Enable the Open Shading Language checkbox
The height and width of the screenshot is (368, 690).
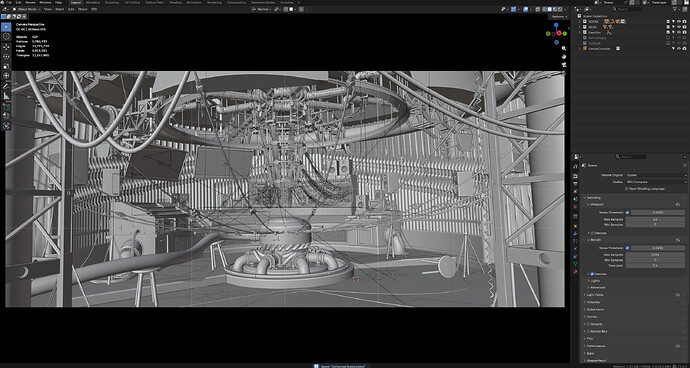(627, 188)
